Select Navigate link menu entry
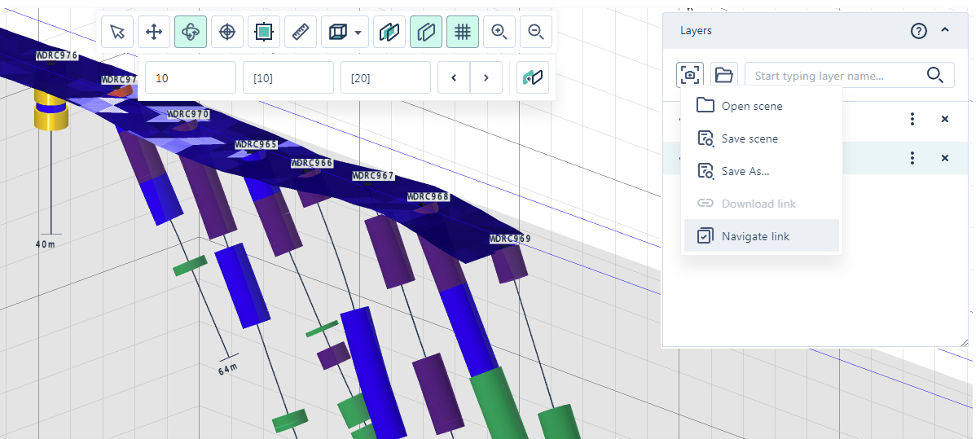Image resolution: width=980 pixels, height=439 pixels. pos(755,236)
